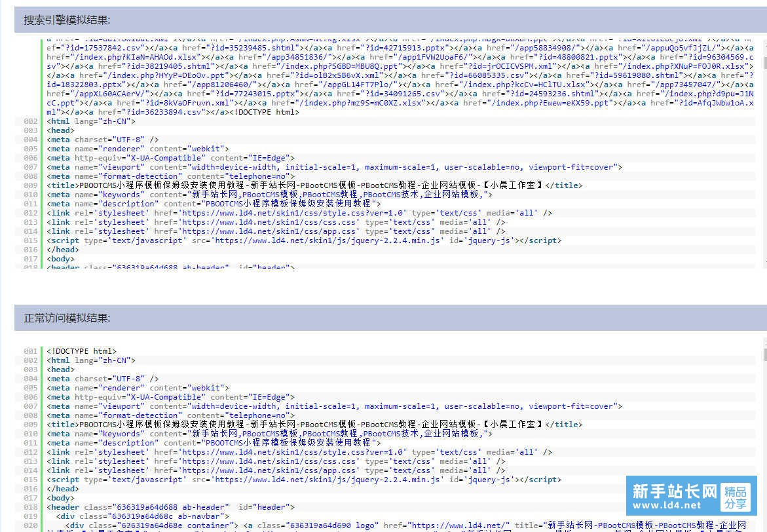Click header class "636319a64d688 ab-header" line 018
767x532 pixels.
(x=171, y=508)
